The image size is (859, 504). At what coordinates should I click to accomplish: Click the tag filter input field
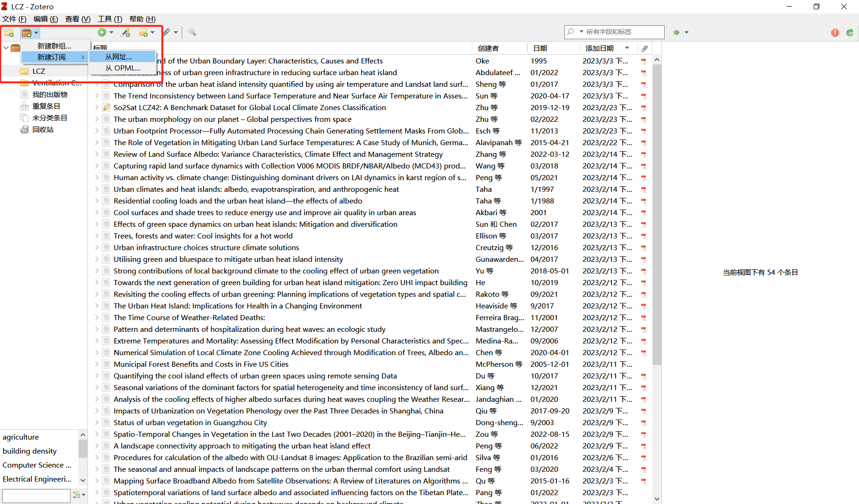(36, 495)
